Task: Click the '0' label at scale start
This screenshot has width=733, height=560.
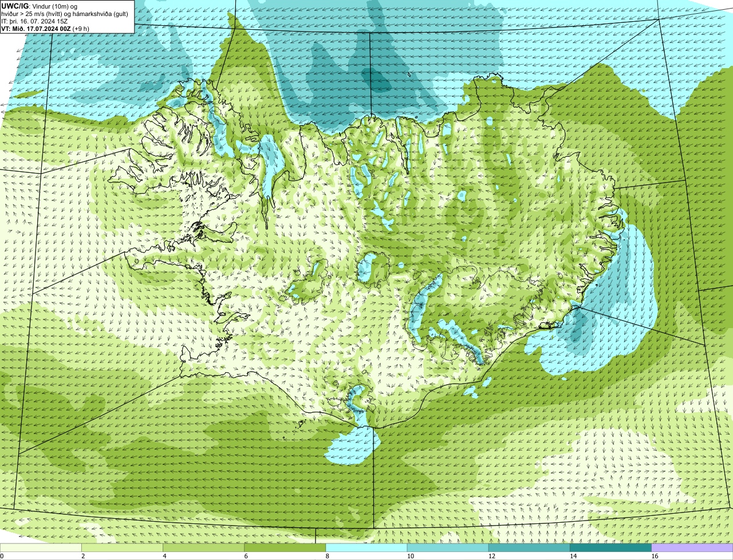Action: [x=2, y=556]
